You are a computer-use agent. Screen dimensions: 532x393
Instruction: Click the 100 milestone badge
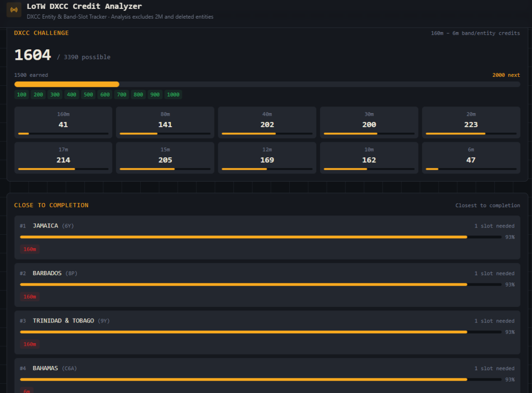pos(22,94)
